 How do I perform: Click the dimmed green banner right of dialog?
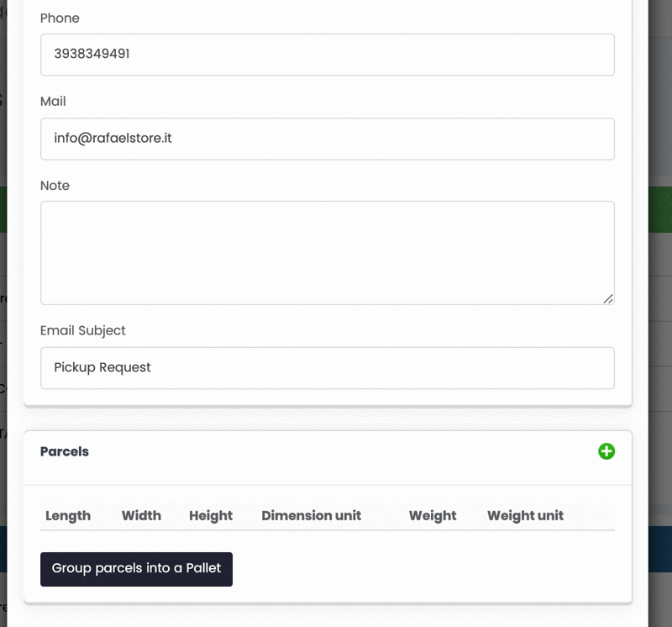660,209
